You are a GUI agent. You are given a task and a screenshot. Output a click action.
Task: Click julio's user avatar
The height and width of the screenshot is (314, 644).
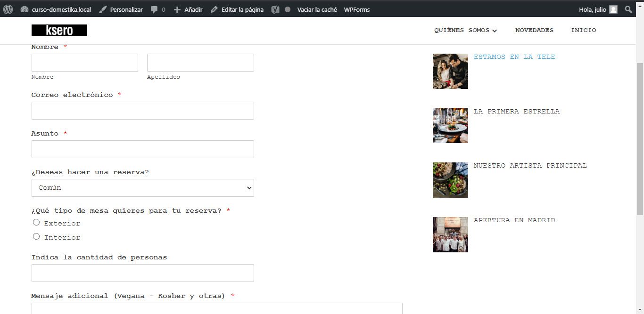coord(613,9)
